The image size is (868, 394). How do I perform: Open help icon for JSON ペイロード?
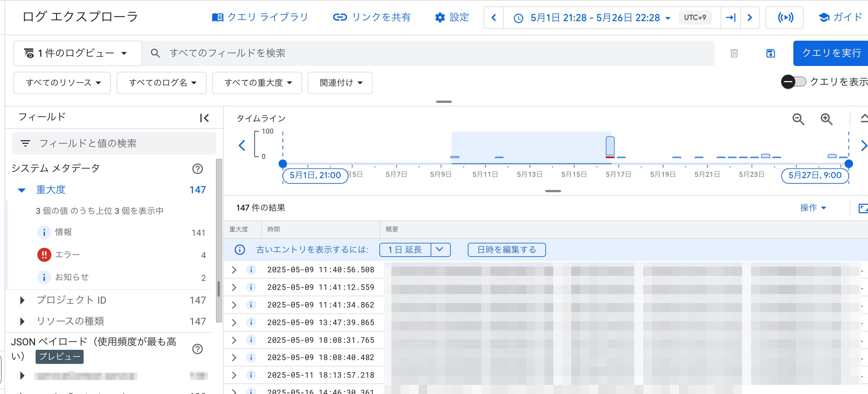197,349
